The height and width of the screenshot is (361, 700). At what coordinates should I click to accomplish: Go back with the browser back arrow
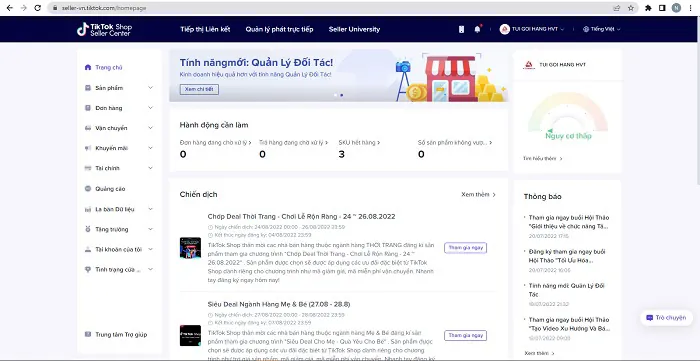point(9,8)
